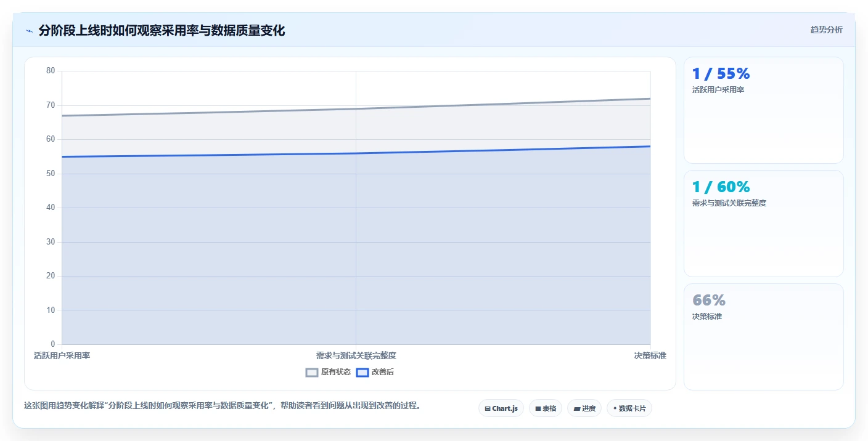Open the 1 / 55% 活跃用户采用率 card
This screenshot has height=441, width=868.
coord(764,110)
